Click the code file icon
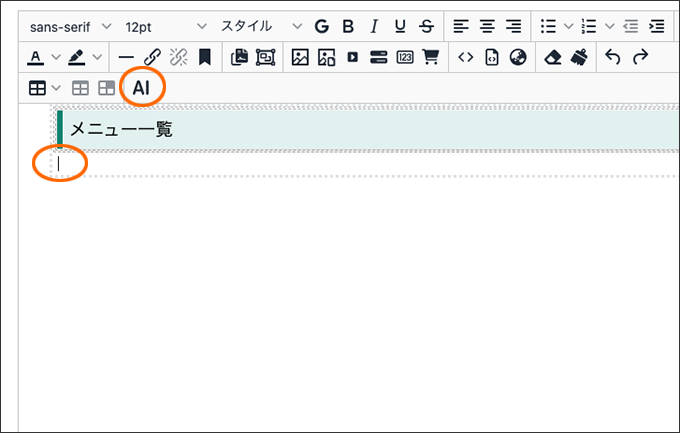Screen dimensions: 680x433 click(492, 57)
